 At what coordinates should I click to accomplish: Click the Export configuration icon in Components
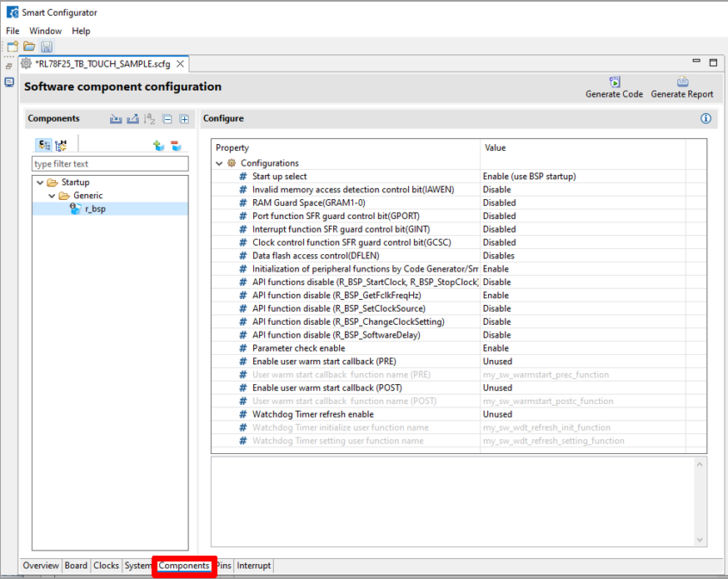pos(132,119)
